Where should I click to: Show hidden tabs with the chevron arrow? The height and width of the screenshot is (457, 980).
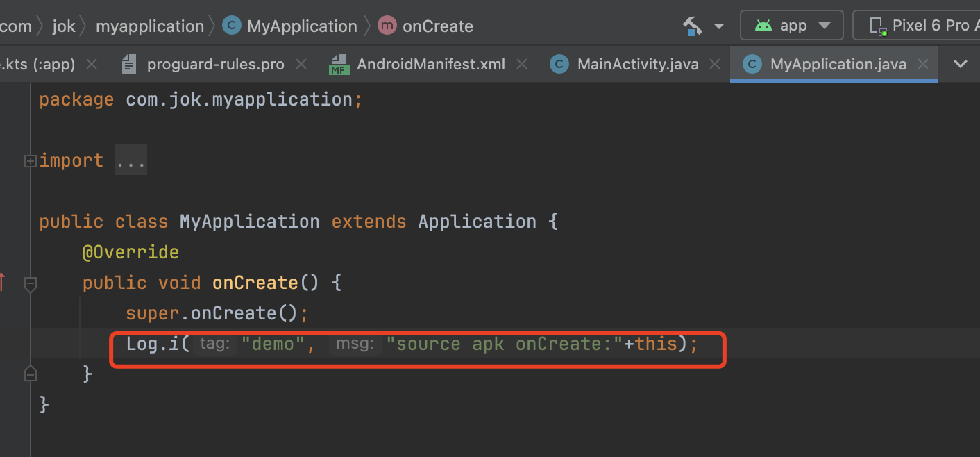tap(961, 65)
